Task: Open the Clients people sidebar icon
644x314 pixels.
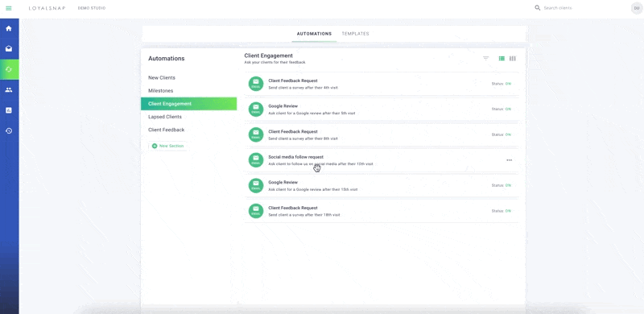Action: 9,89
